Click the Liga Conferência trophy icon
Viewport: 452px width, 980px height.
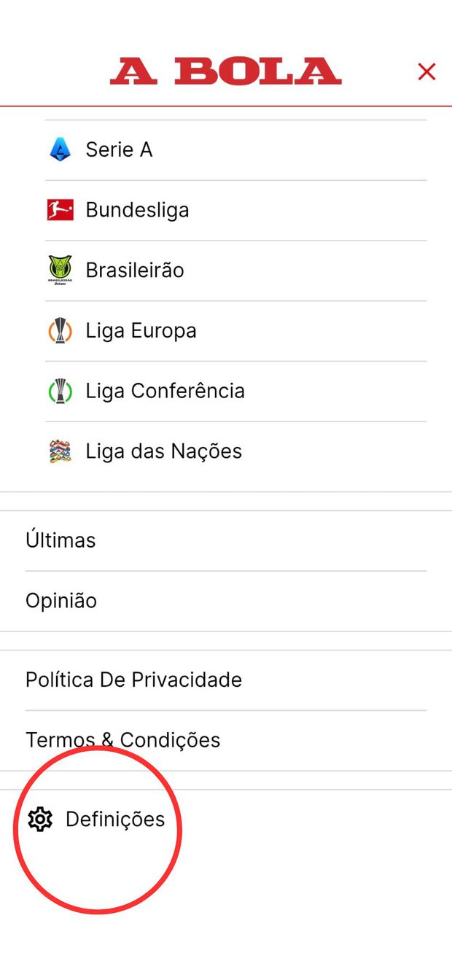pyautogui.click(x=60, y=391)
